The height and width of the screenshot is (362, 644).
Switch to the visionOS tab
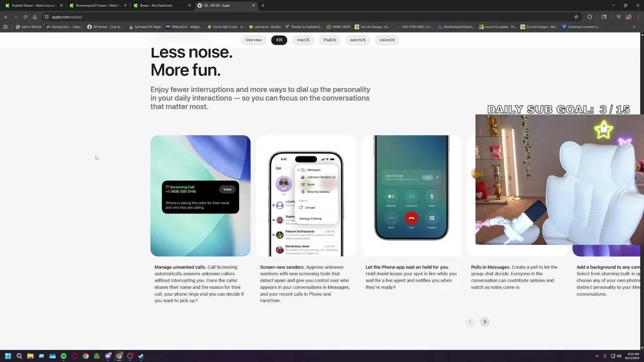387,40
